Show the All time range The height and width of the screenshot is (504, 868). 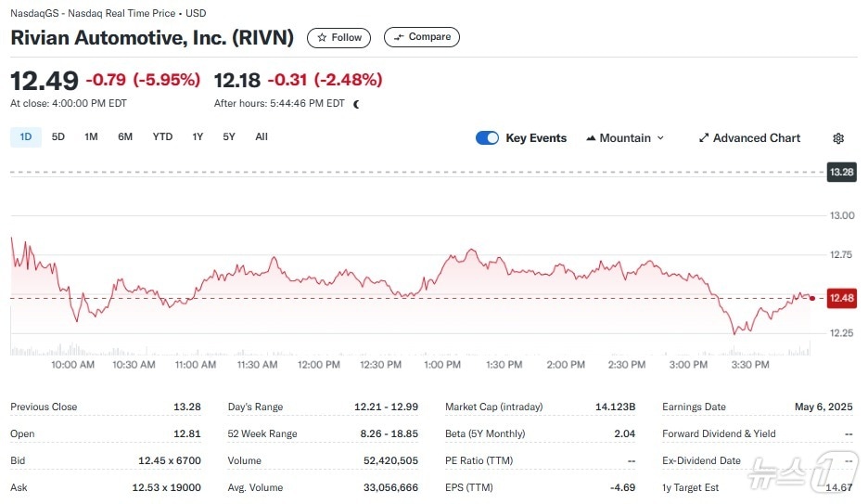point(262,137)
